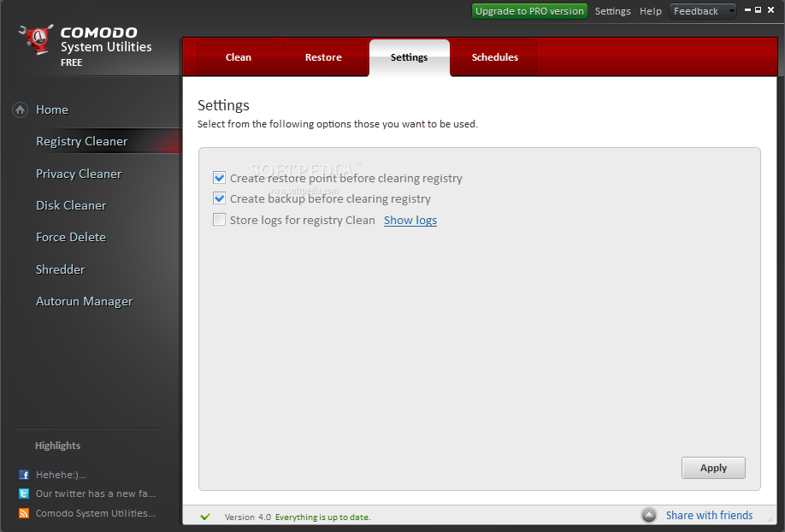Open Privacy Cleaner section
785x532 pixels.
tap(79, 174)
